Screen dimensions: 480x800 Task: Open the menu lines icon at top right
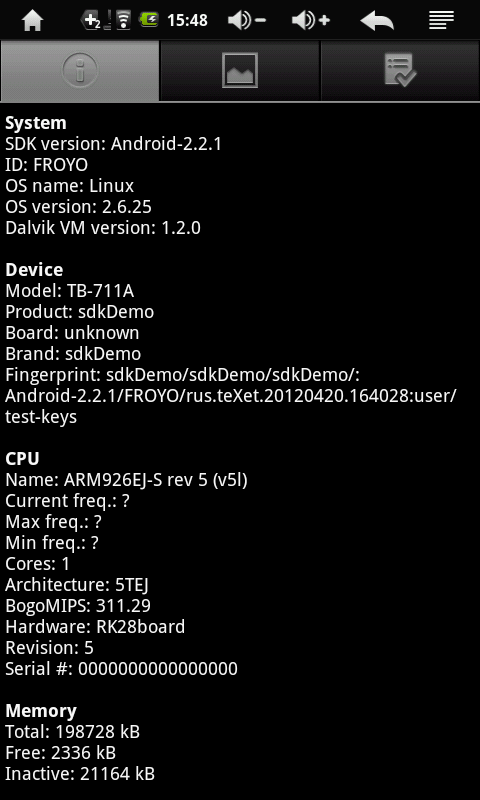[441, 20]
